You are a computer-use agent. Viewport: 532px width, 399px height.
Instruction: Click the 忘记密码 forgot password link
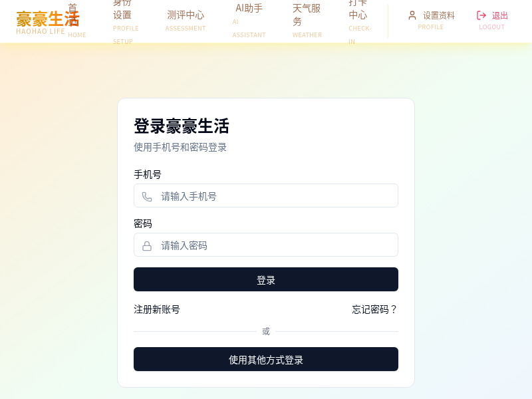(374, 310)
